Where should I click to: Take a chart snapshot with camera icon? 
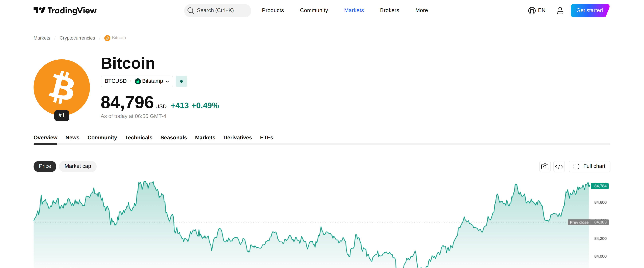(x=545, y=166)
